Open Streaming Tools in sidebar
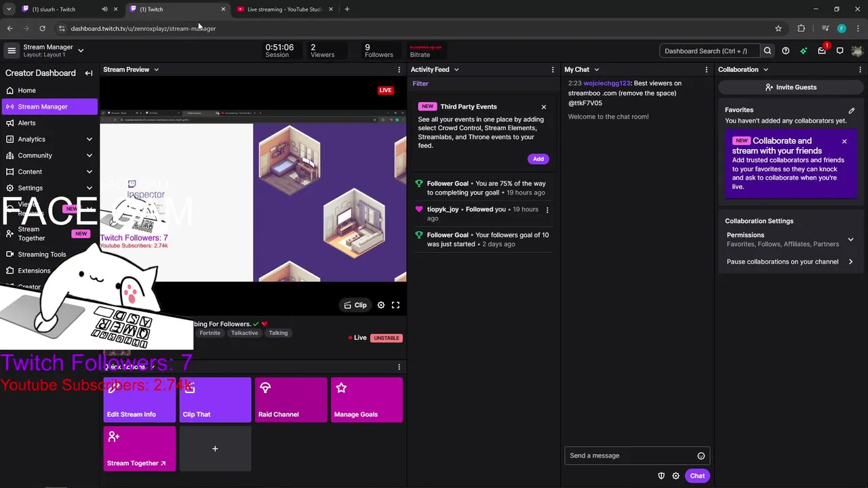 pyautogui.click(x=49, y=255)
